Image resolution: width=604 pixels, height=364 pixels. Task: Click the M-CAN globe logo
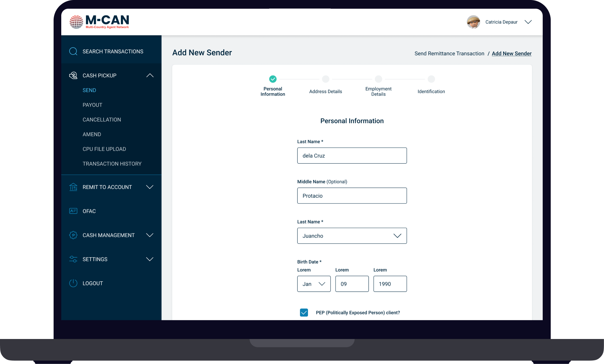tap(76, 22)
